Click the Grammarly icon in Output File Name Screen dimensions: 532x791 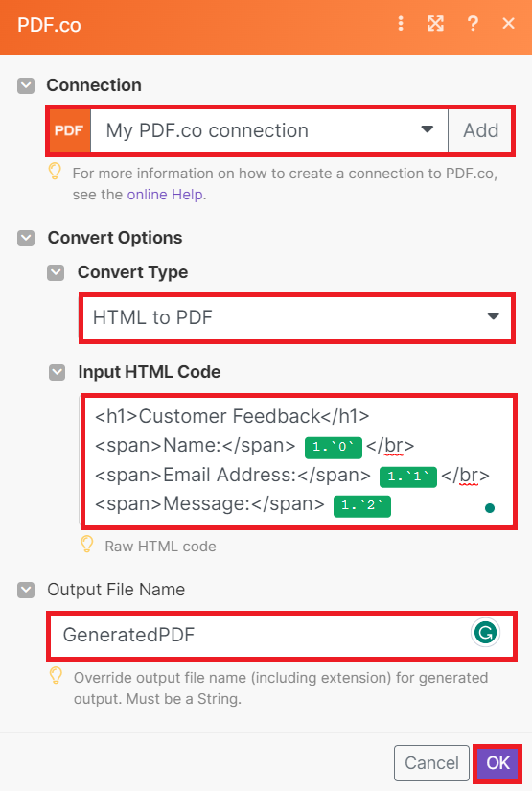click(485, 633)
